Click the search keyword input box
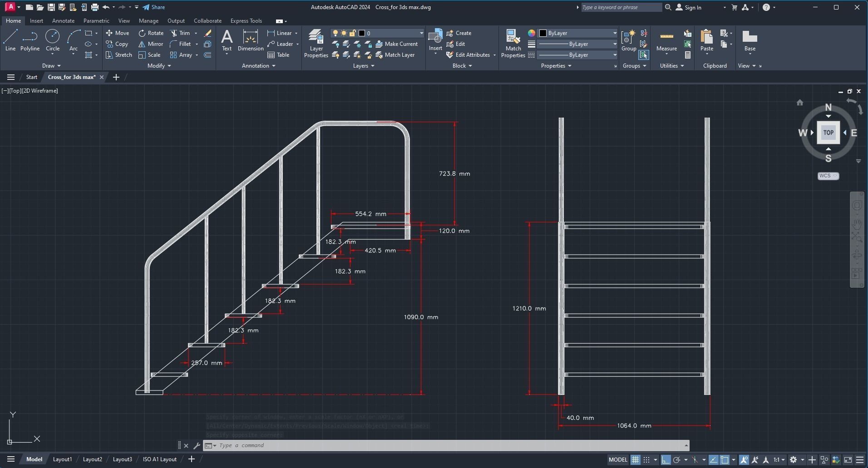 621,7
